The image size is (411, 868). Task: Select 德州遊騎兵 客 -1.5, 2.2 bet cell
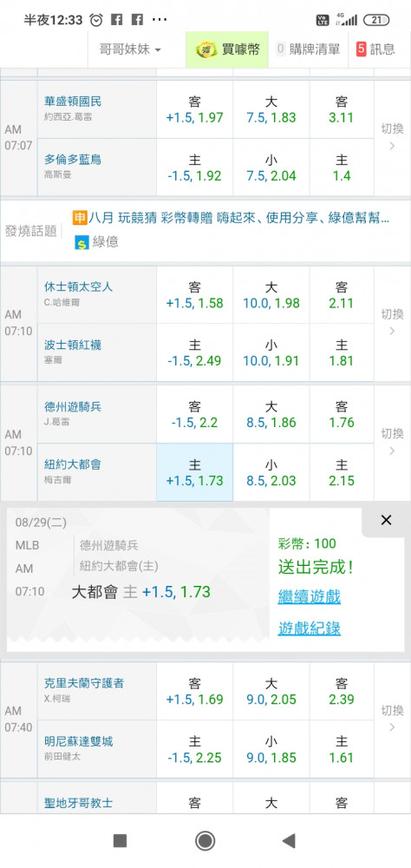[195, 414]
